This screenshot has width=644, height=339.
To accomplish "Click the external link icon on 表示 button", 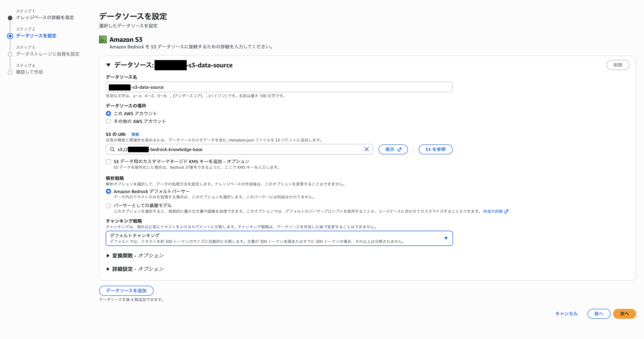I will tap(399, 149).
